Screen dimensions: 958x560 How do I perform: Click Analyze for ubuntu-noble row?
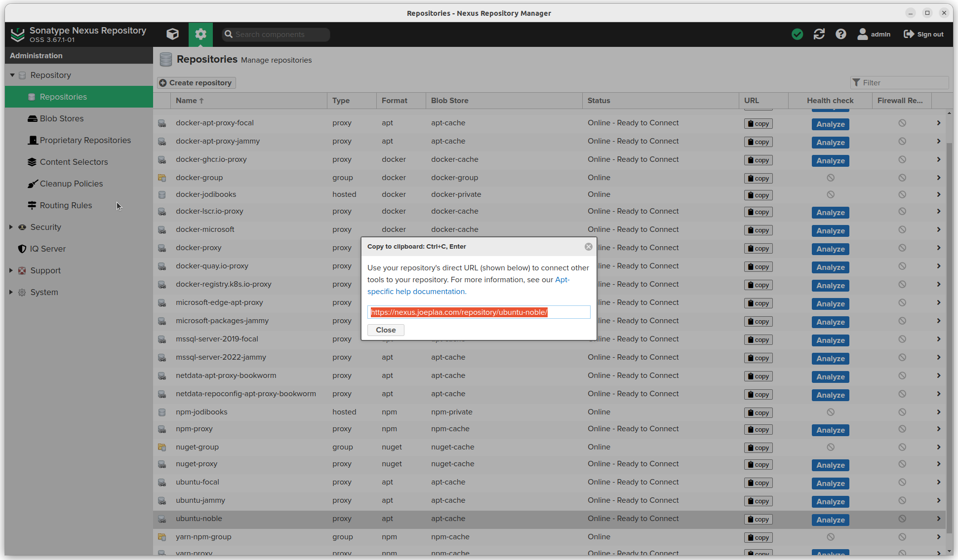[830, 520]
